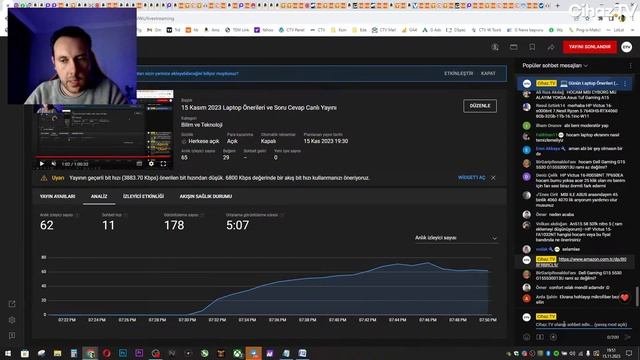Click the bookmark-style icon in the header
This screenshot has height=360, width=640.
point(532,47)
